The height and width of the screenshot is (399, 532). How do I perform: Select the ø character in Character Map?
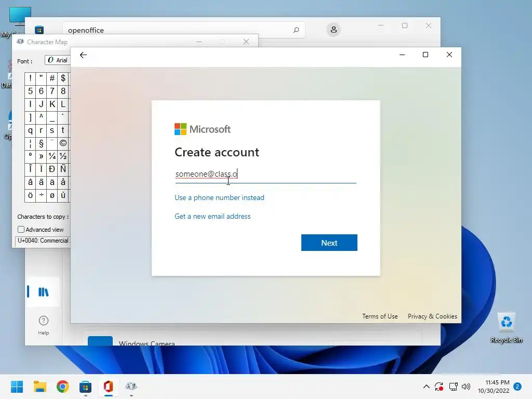pyautogui.click(x=52, y=195)
